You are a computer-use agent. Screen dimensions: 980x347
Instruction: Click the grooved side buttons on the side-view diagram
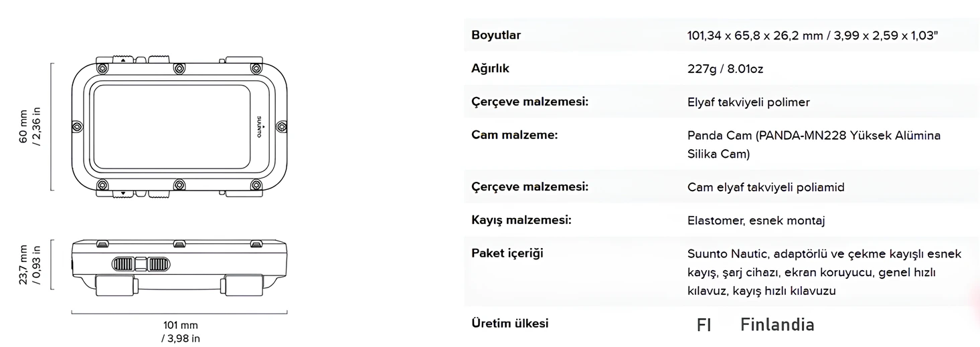(141, 264)
